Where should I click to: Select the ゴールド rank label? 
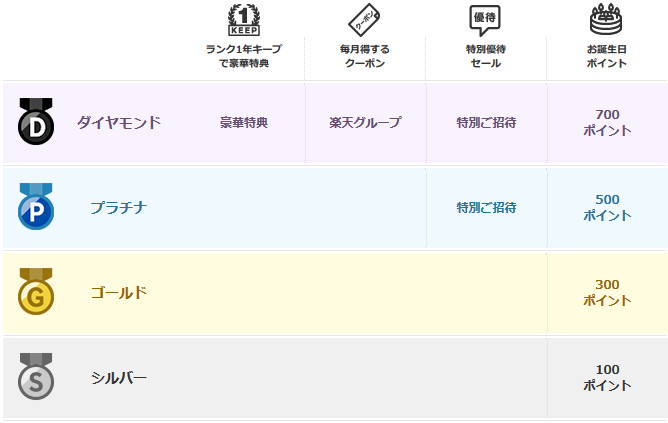coord(119,293)
